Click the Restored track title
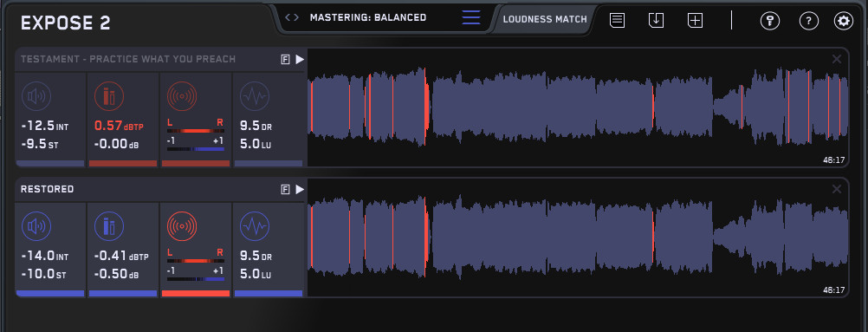The width and height of the screenshot is (868, 332). coord(47,190)
